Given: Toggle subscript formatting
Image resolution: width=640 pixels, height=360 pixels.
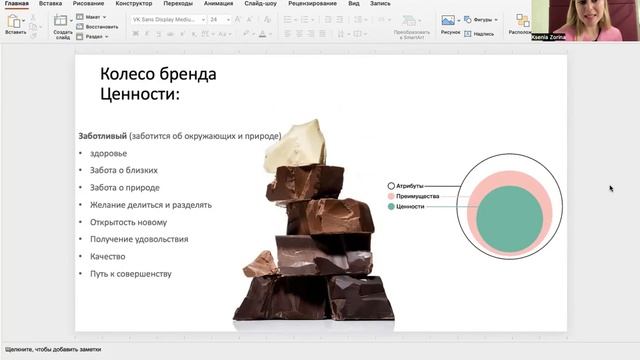Looking at the screenshot, I should click(194, 34).
